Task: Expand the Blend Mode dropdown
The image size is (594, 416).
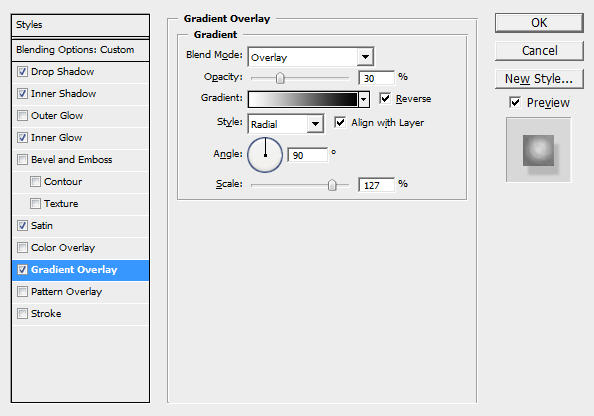Action: (x=365, y=57)
